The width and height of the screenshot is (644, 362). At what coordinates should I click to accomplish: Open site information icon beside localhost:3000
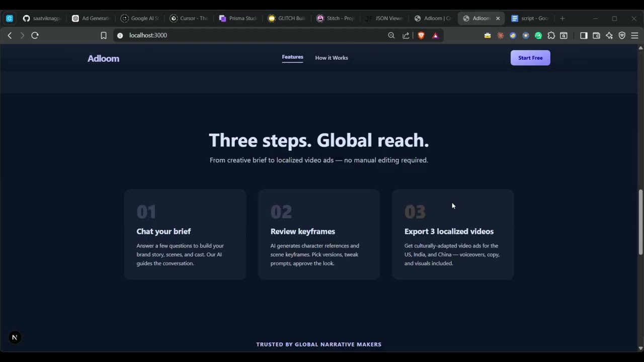pos(120,35)
